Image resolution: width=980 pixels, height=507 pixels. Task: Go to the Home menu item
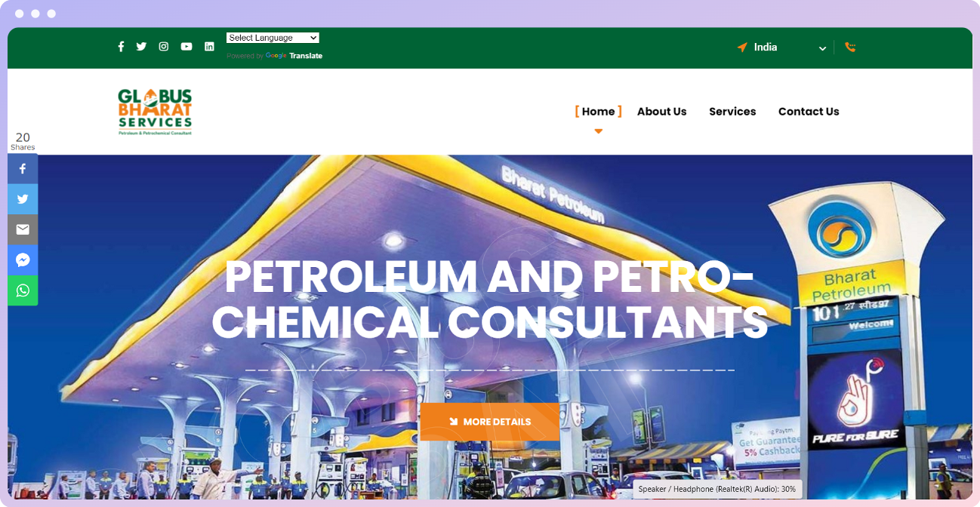pyautogui.click(x=598, y=112)
